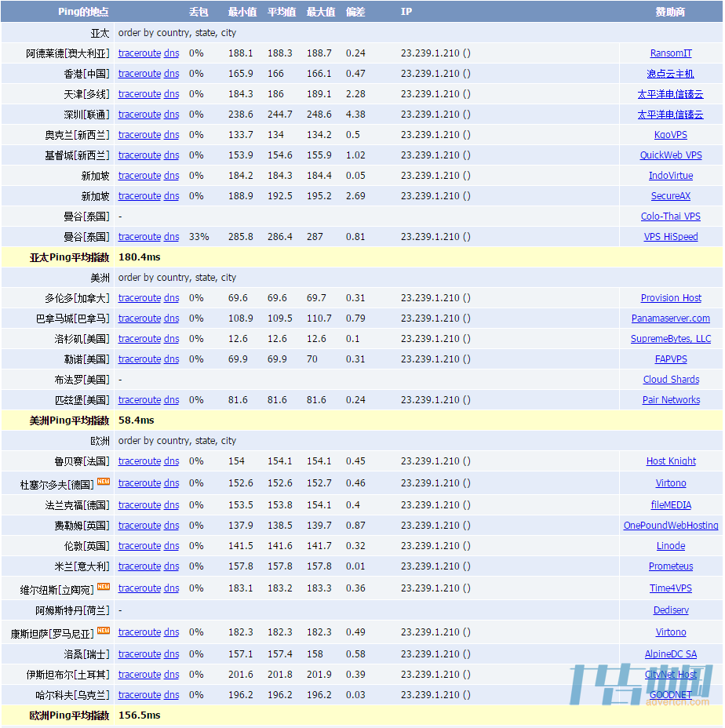Open traceroute for 阿德莱德[澳大利亚] row
The height and width of the screenshot is (728, 725).
click(x=139, y=53)
